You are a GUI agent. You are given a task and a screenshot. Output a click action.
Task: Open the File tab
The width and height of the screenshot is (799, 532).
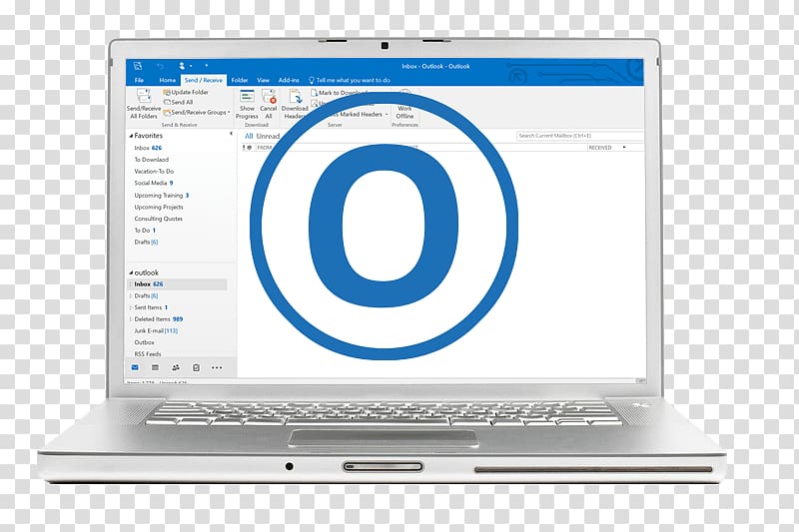[x=139, y=80]
